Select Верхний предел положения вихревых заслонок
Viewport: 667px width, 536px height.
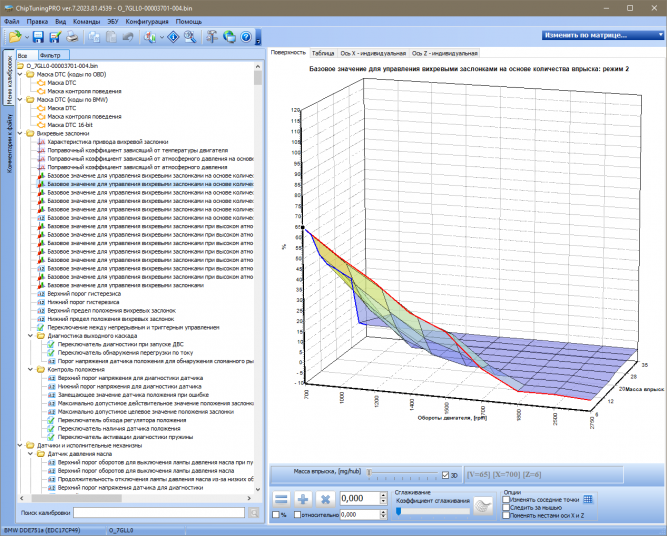(111, 311)
